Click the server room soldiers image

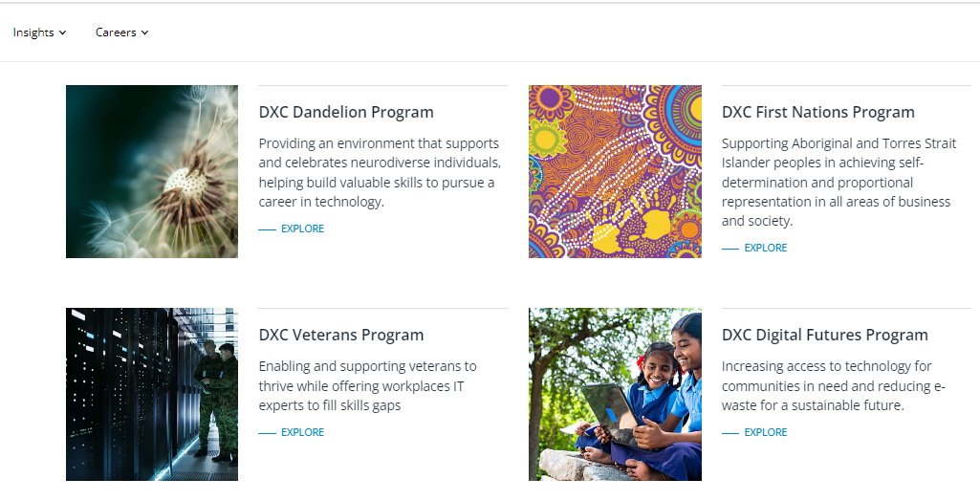tap(152, 394)
